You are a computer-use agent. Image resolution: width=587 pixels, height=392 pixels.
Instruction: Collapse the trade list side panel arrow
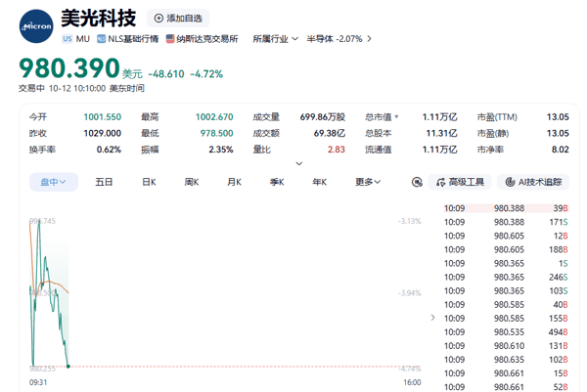tap(433, 318)
